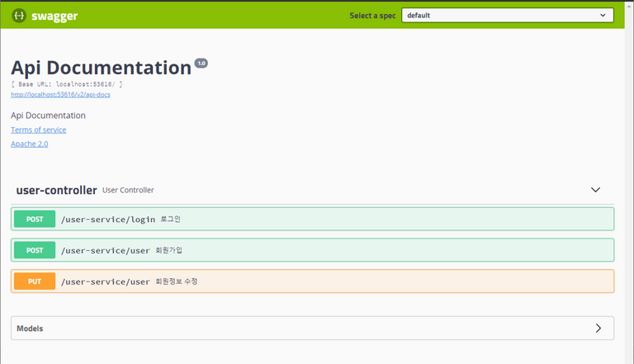The height and width of the screenshot is (364, 634).
Task: Click the orange PUT method badge
Action: [35, 281]
